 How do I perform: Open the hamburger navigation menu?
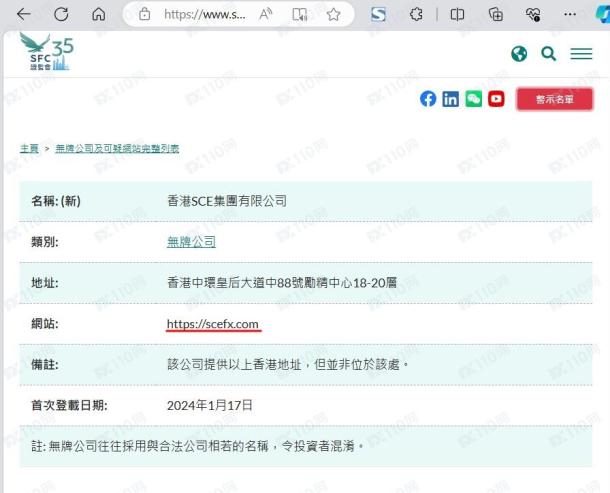pos(581,54)
